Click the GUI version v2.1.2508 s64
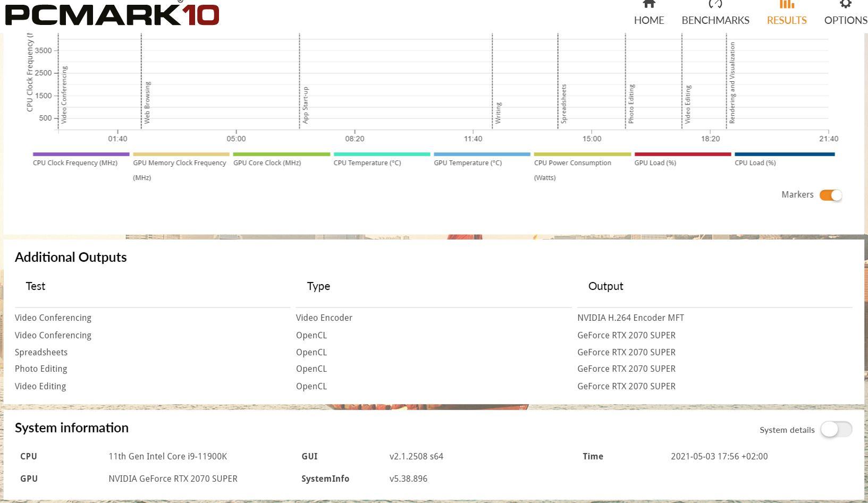 416,456
